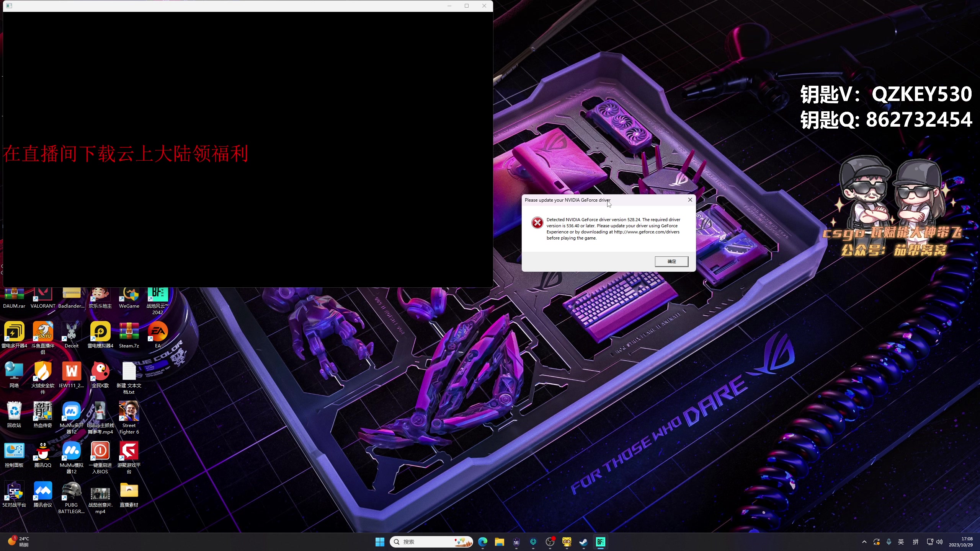Open the 5E platform taskbar icon
The image size is (980, 551).
[516, 542]
